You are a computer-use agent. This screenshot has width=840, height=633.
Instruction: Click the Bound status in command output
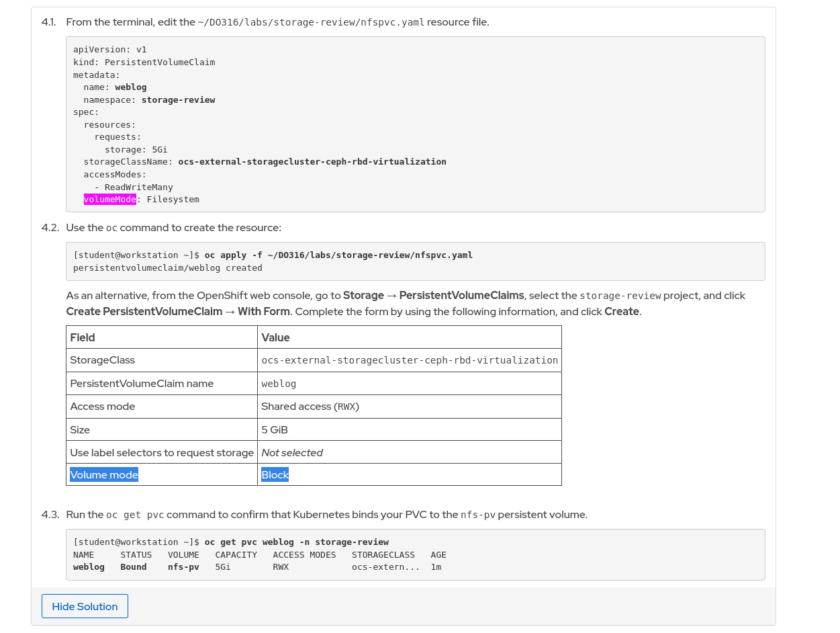134,567
